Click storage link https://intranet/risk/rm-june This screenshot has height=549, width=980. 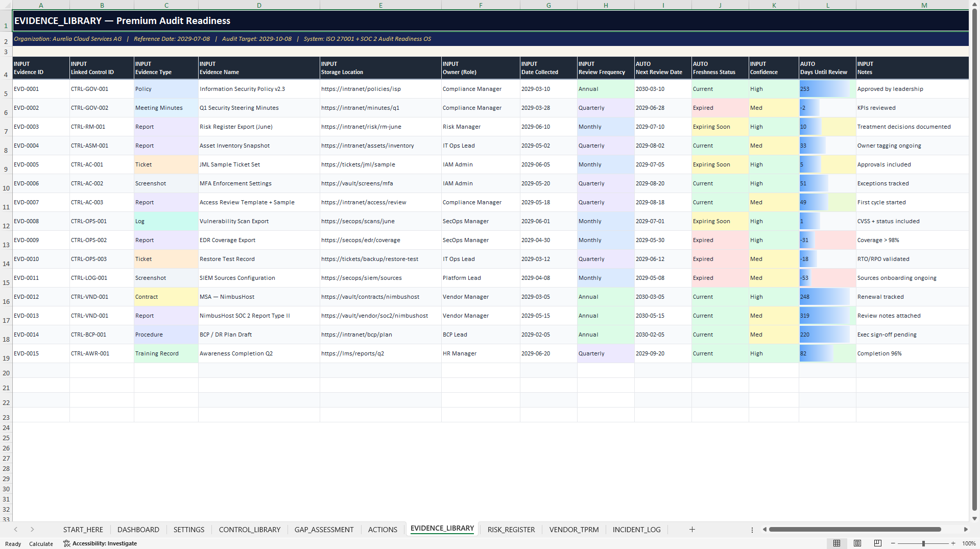(x=380, y=127)
